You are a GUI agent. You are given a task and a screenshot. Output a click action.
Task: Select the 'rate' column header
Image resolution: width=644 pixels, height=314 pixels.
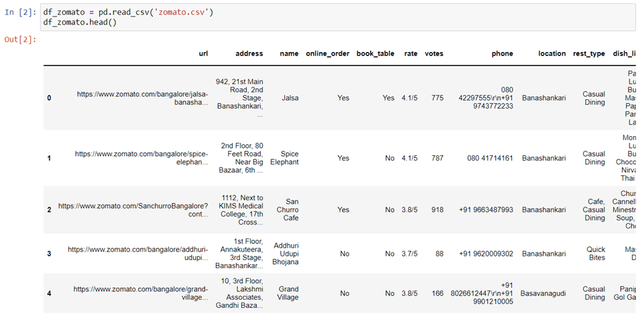tap(410, 53)
